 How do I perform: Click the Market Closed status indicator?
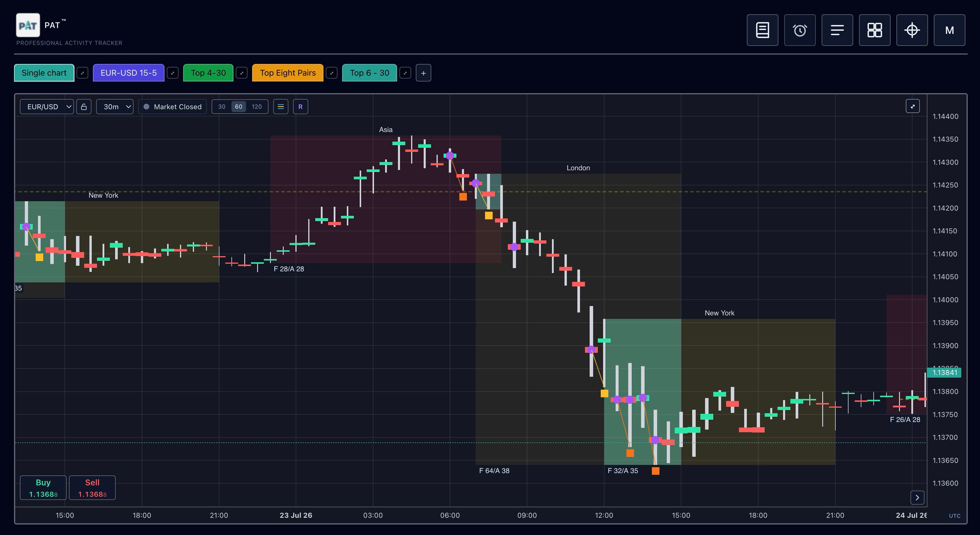click(172, 107)
